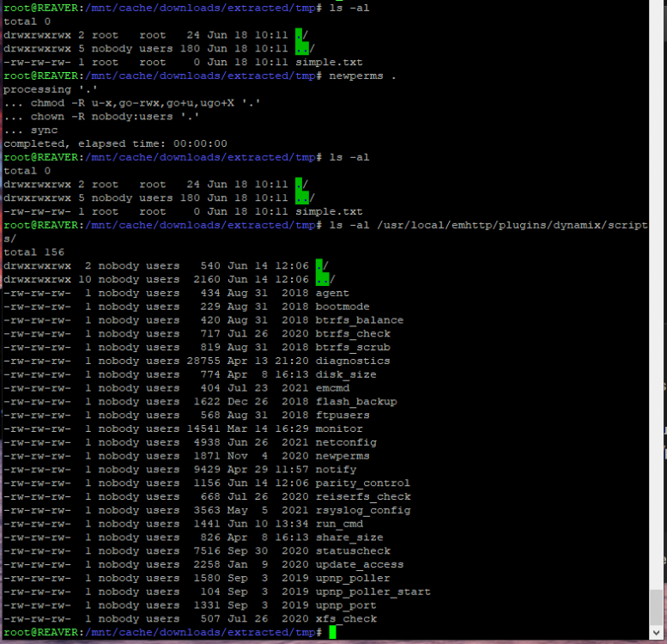Click the file name 'upnp_poller_start'
This screenshot has height=644, width=667.
point(373,592)
